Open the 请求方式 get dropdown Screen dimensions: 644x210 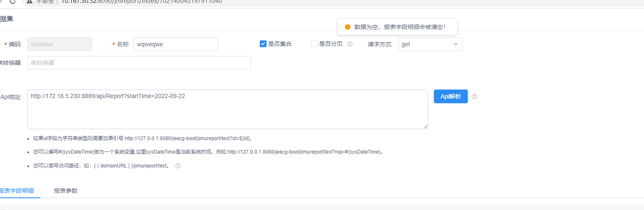(x=430, y=44)
